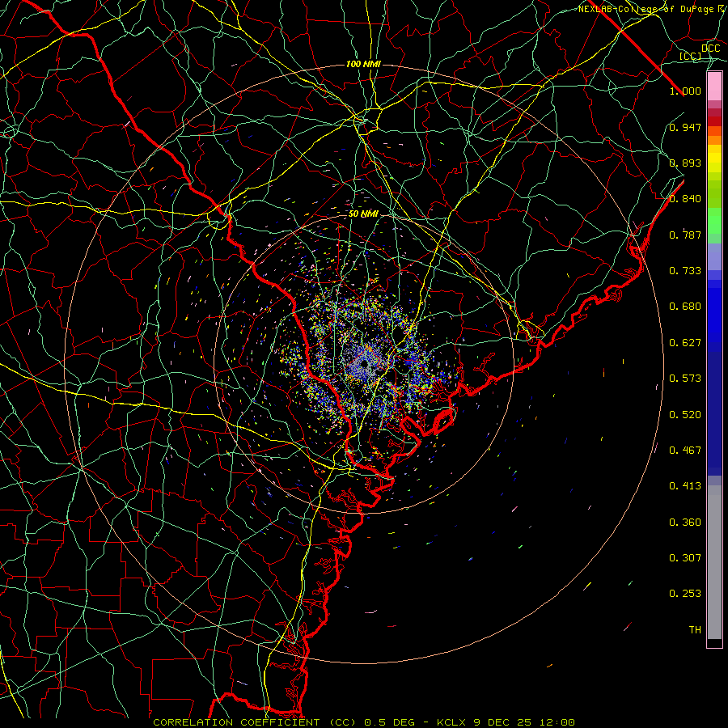Click the 0.573 scale value
The height and width of the screenshot is (728, 728).
[x=685, y=379]
